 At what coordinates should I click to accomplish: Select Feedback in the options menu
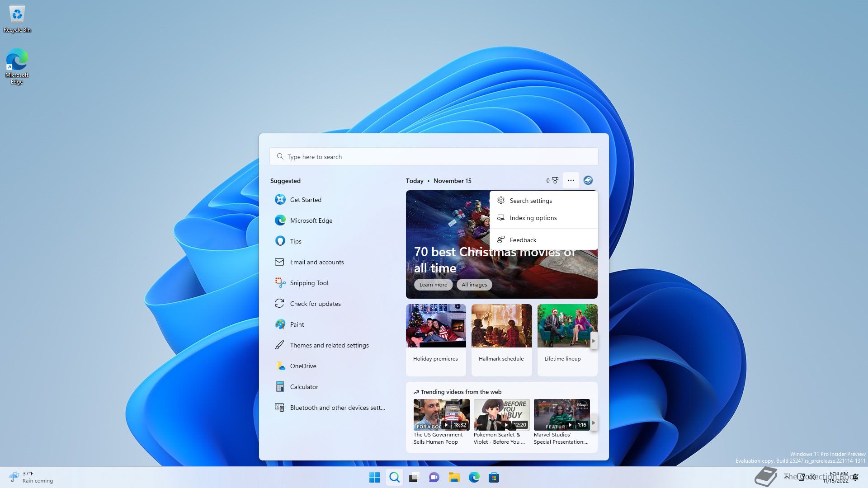point(543,240)
